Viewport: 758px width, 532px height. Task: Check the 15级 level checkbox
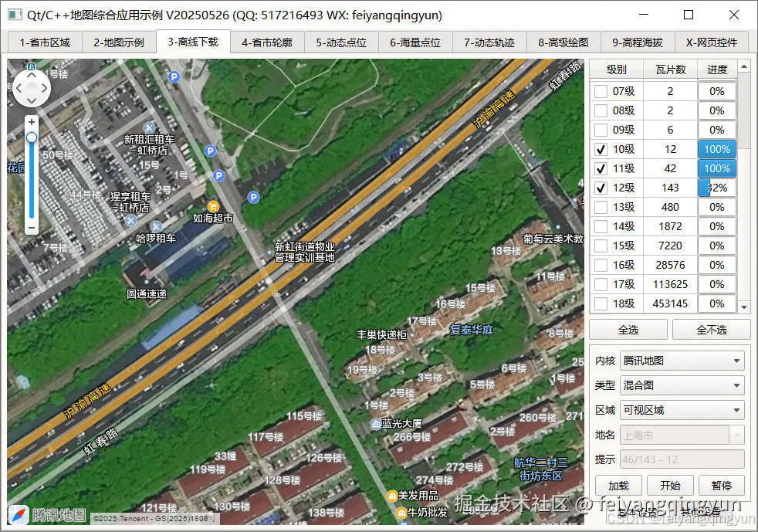601,246
